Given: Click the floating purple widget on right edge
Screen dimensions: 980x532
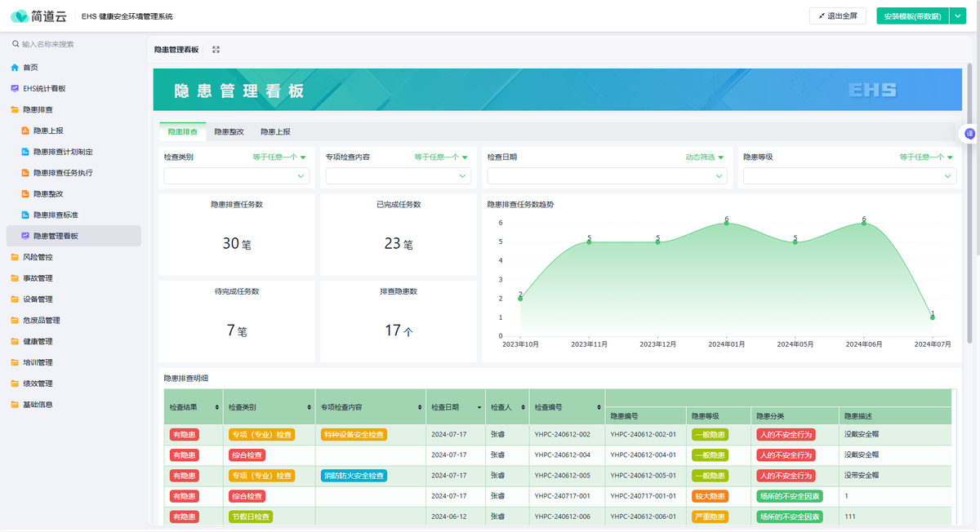Looking at the screenshot, I should click(969, 133).
